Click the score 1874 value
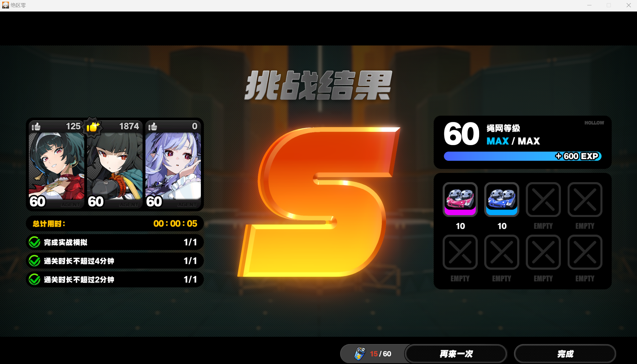637x364 pixels. coord(129,126)
